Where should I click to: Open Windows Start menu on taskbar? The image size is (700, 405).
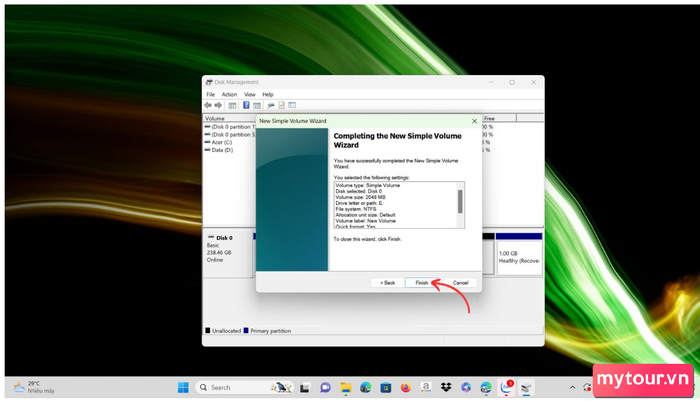tap(183, 387)
